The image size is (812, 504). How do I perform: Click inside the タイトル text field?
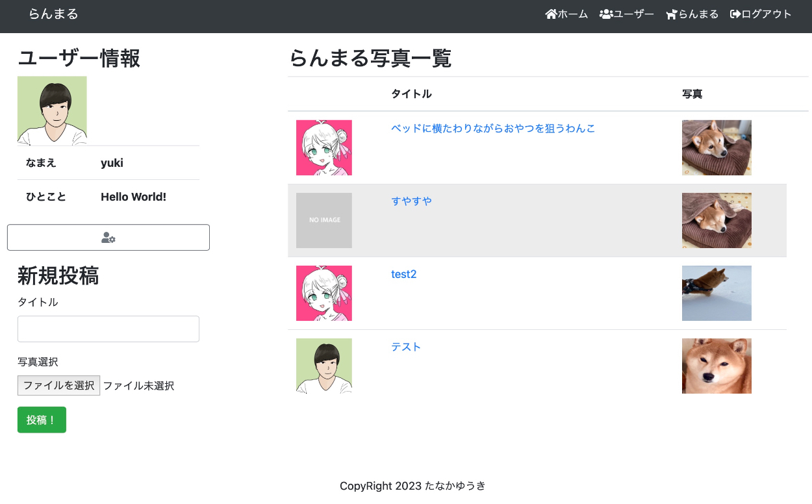point(108,329)
